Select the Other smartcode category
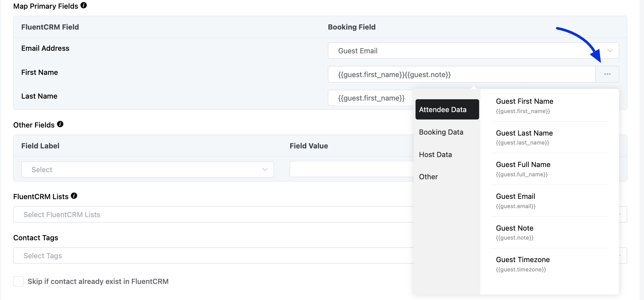 point(428,177)
